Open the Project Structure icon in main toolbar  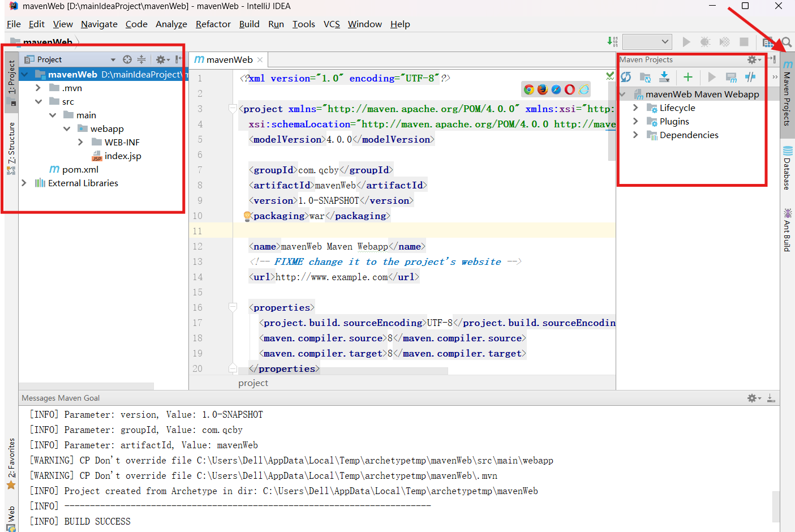tap(767, 42)
